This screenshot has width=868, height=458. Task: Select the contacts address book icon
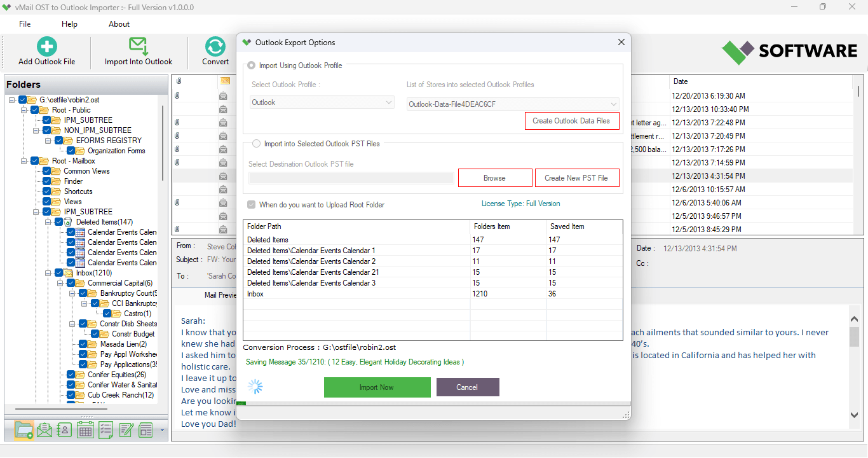(x=64, y=430)
